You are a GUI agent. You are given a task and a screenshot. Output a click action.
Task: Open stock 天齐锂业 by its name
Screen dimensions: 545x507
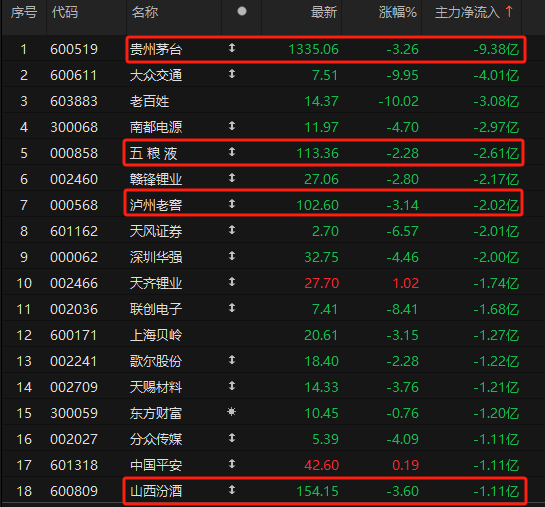click(x=156, y=283)
